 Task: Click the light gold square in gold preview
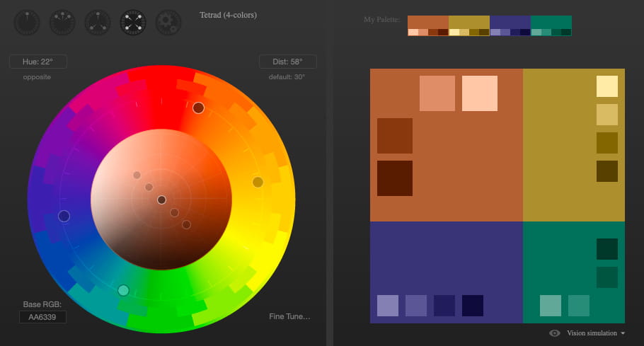click(607, 115)
